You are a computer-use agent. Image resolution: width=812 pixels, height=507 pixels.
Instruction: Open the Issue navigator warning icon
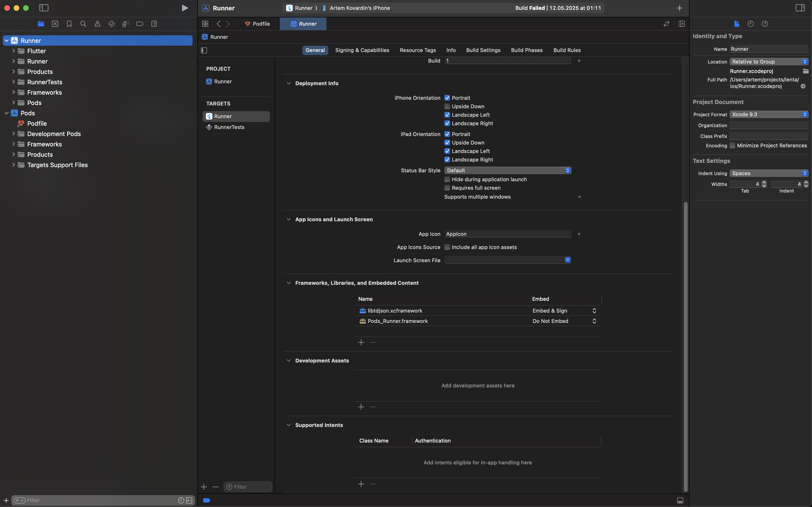pos(97,24)
